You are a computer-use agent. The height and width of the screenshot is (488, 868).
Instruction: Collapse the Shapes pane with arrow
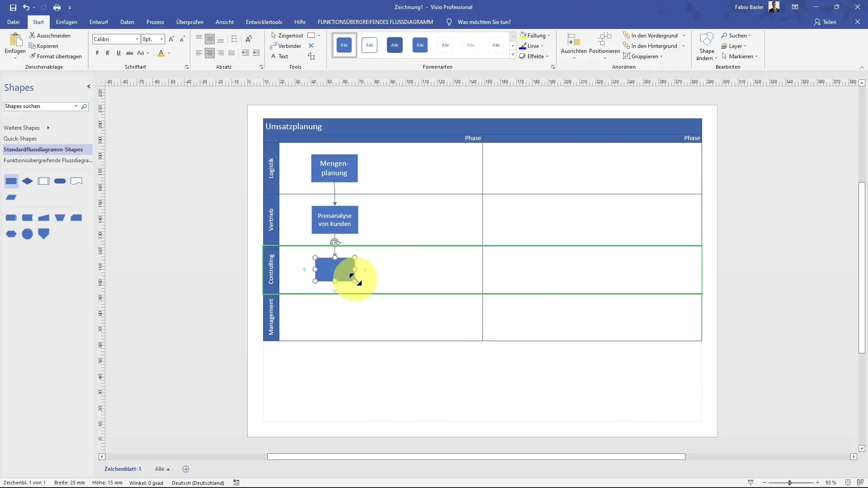point(89,87)
